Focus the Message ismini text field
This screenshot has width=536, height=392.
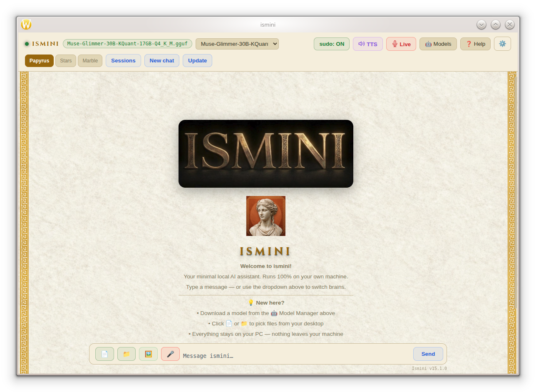(296, 355)
